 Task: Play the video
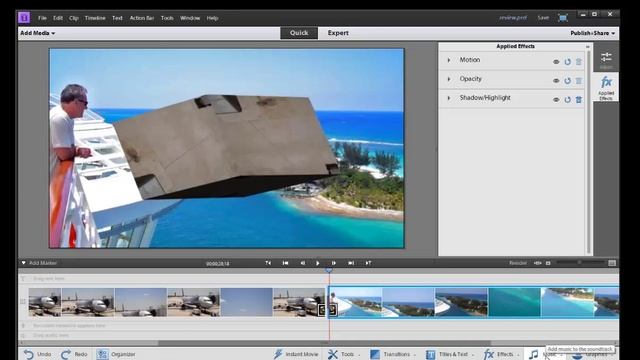pyautogui.click(x=318, y=263)
